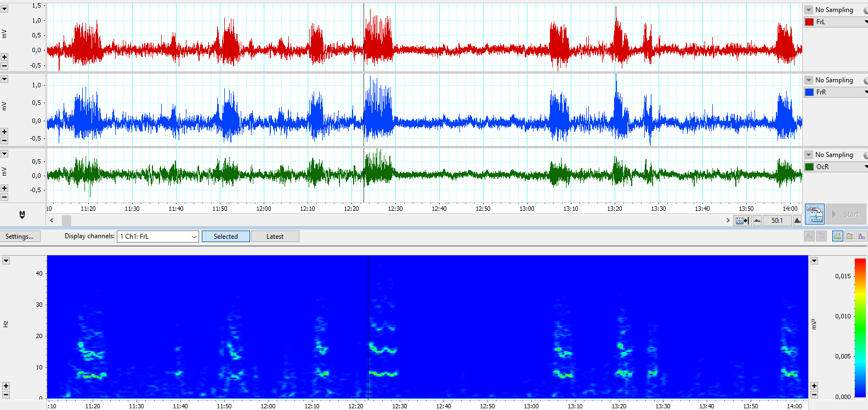Click the sampling review mode icon beside Start

pos(815,214)
